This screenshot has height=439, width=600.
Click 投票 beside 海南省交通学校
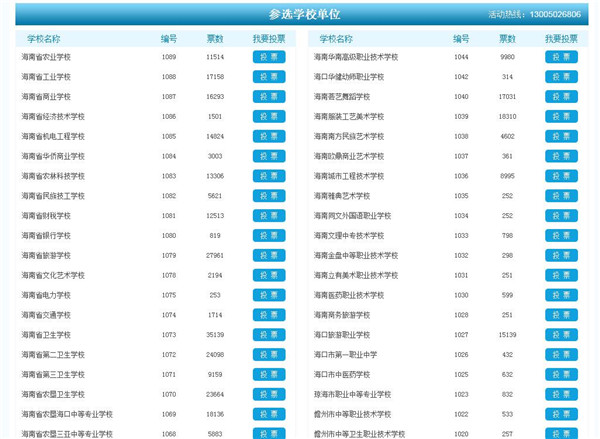(x=269, y=315)
